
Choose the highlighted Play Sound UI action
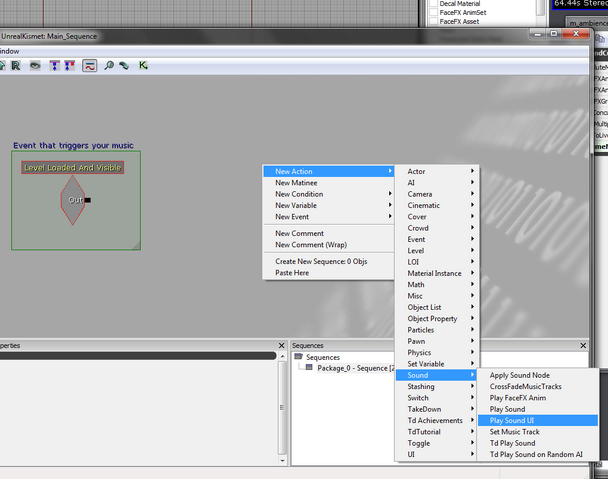point(538,420)
